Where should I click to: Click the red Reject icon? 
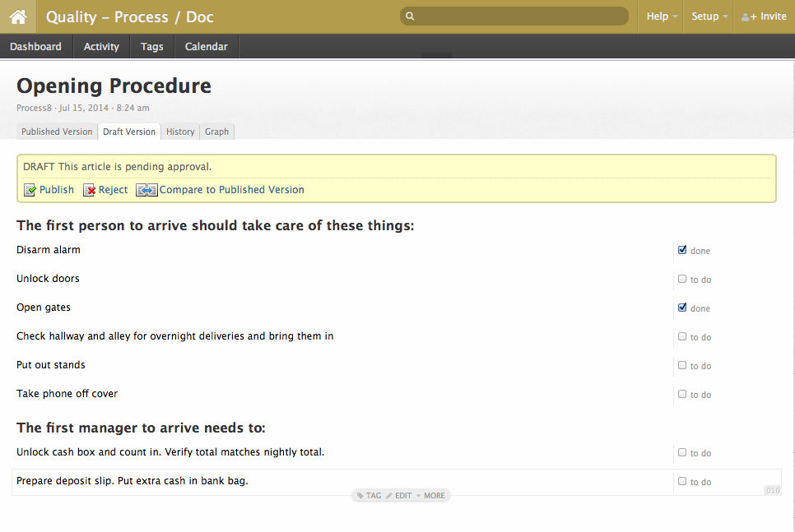(x=90, y=190)
